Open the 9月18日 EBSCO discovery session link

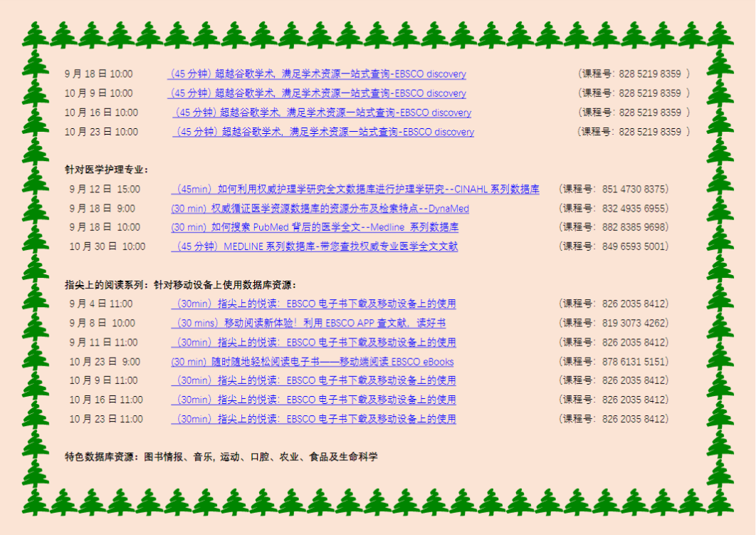317,74
